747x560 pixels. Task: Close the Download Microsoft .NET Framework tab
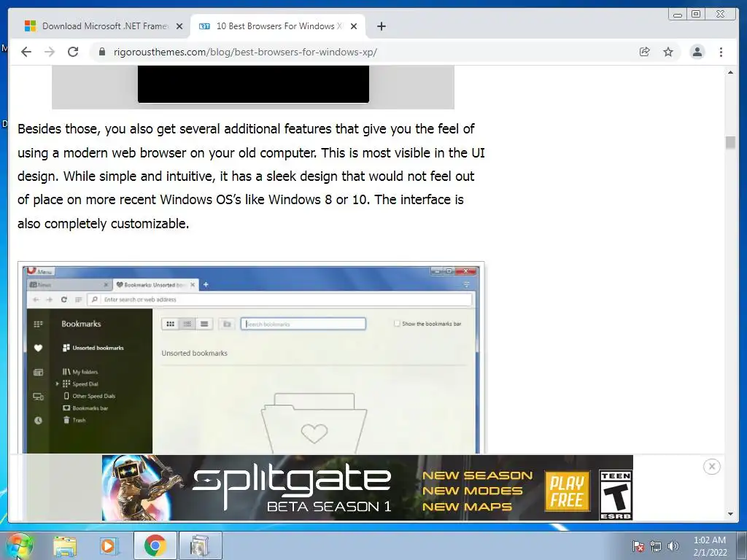click(179, 26)
